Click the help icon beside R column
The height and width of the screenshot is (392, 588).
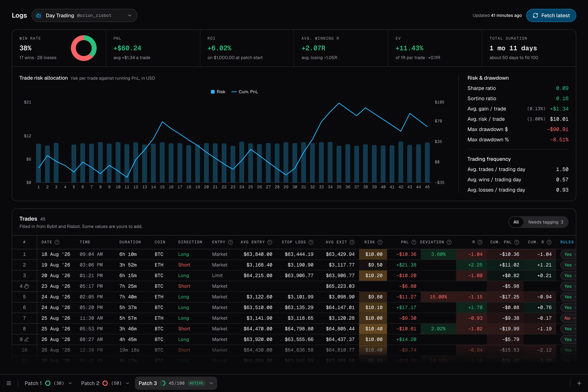click(480, 242)
